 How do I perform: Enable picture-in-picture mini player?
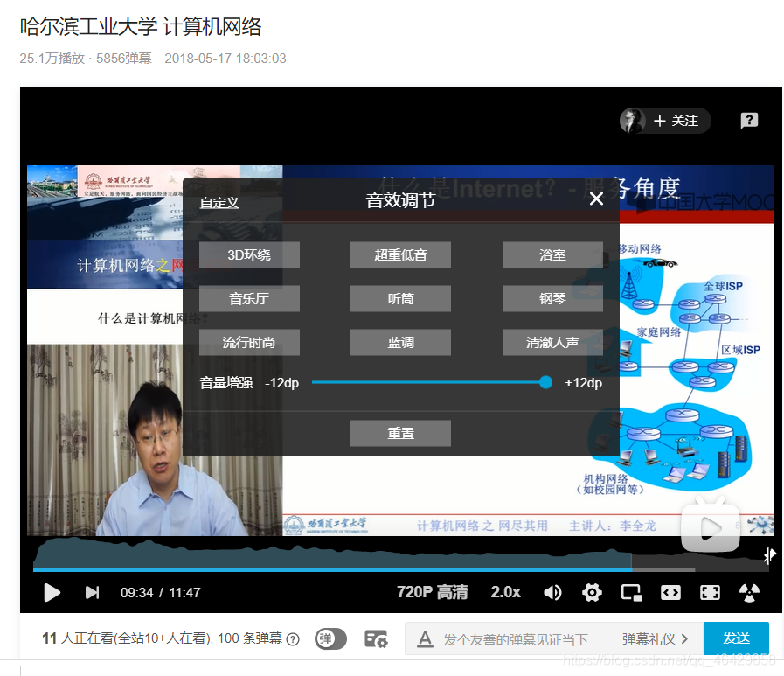click(631, 592)
